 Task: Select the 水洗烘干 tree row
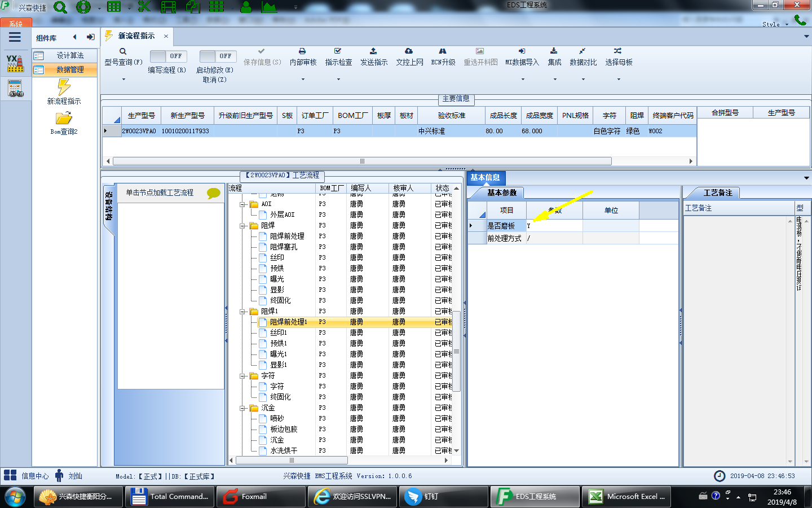coord(283,451)
